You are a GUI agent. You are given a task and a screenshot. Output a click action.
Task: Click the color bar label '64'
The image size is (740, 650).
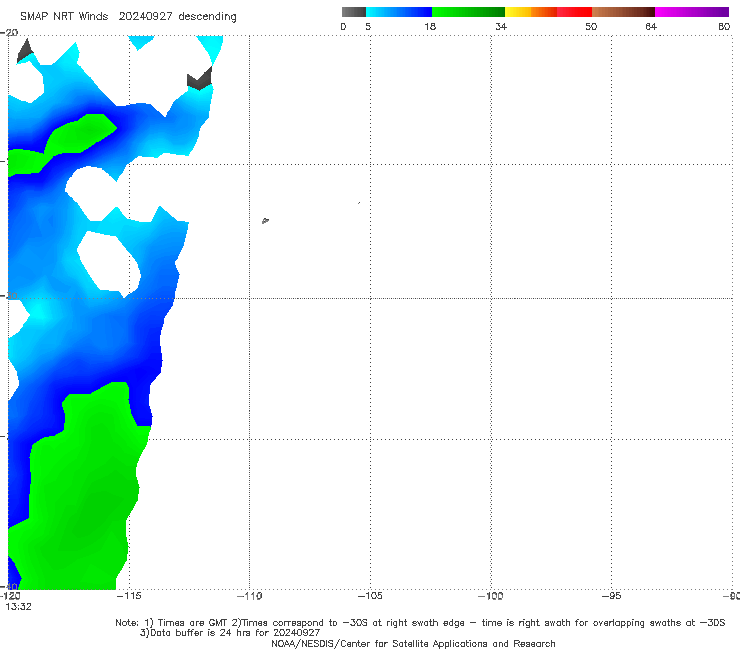click(651, 27)
